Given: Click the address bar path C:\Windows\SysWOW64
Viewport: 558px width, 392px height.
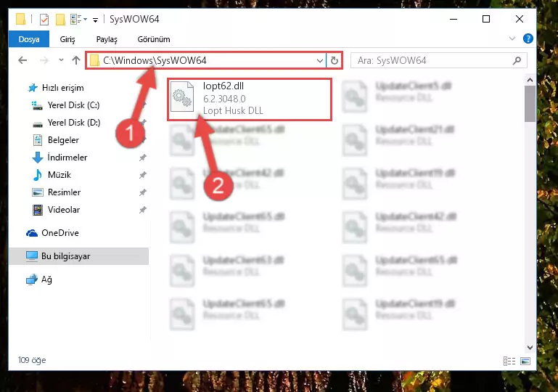Looking at the screenshot, I should tap(155, 60).
